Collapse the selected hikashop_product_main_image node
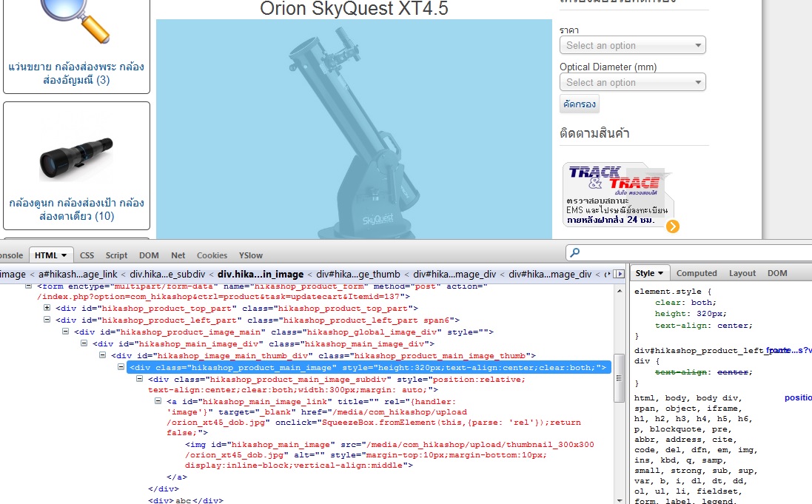 (121, 367)
